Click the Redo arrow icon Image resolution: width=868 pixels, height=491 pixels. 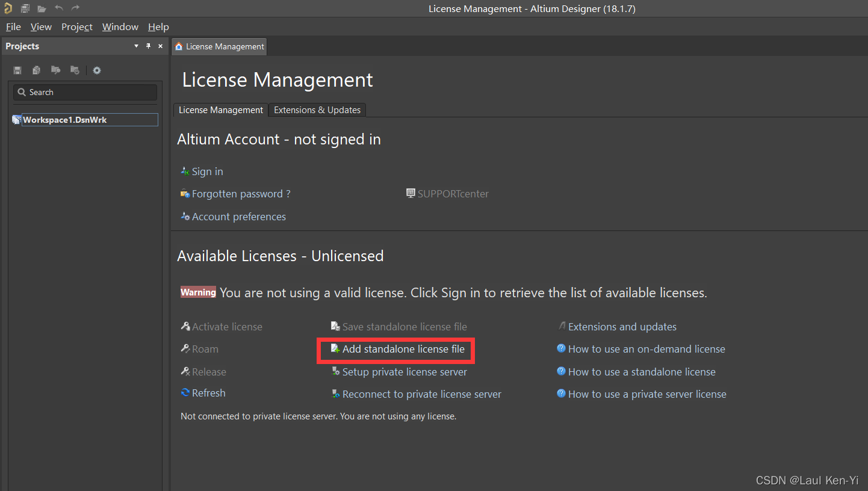coord(75,8)
